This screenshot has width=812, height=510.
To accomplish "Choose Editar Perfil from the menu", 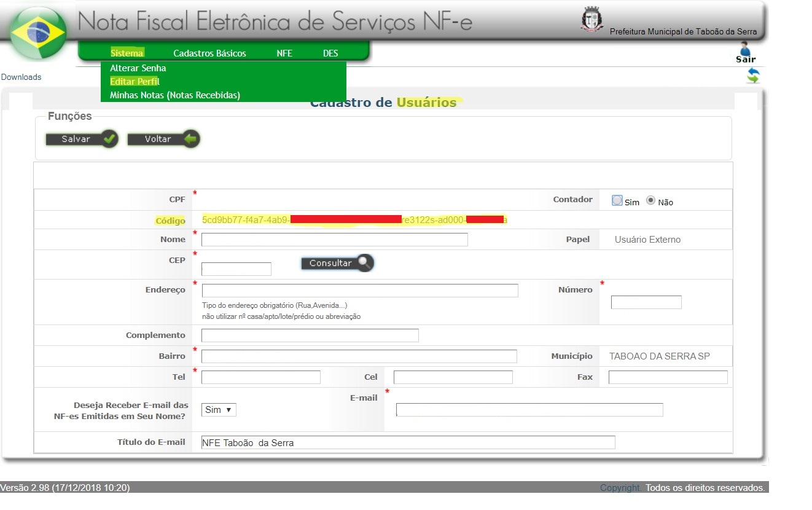I will click(x=135, y=82).
